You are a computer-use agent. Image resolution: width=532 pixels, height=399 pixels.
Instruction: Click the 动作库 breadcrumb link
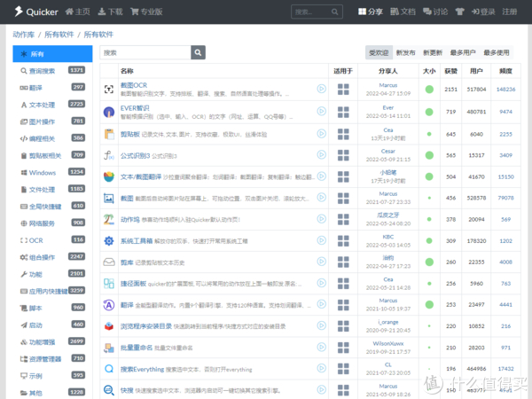[x=24, y=35]
